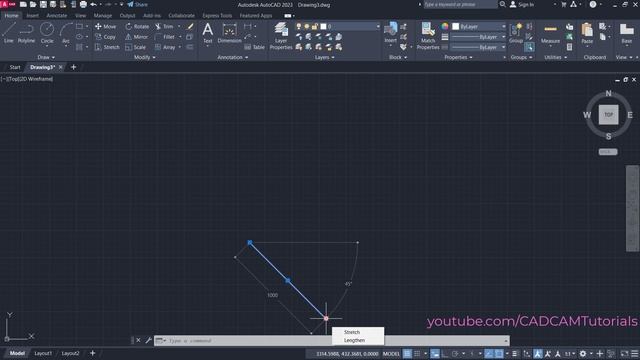Click Sign In
The height and width of the screenshot is (360, 640).
pyautogui.click(x=522, y=4)
